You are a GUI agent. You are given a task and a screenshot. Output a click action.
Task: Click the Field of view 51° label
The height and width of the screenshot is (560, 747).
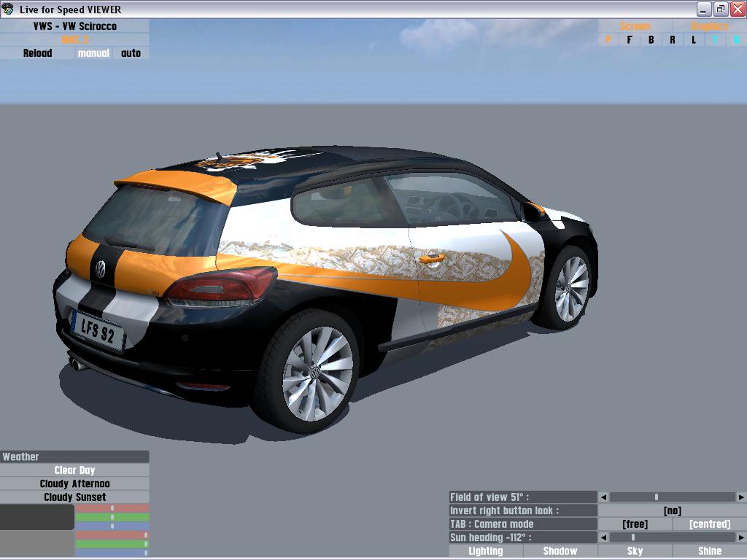[x=523, y=497]
